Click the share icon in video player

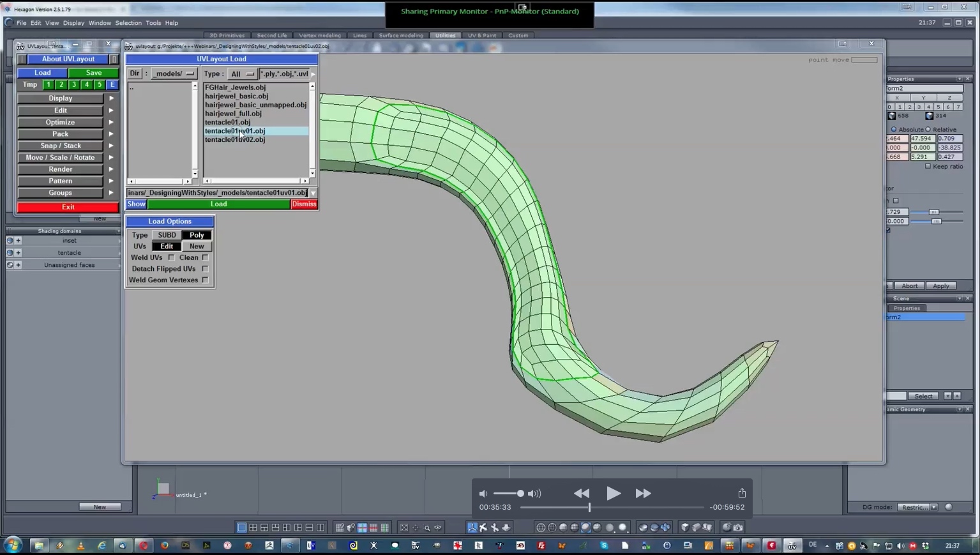742,492
